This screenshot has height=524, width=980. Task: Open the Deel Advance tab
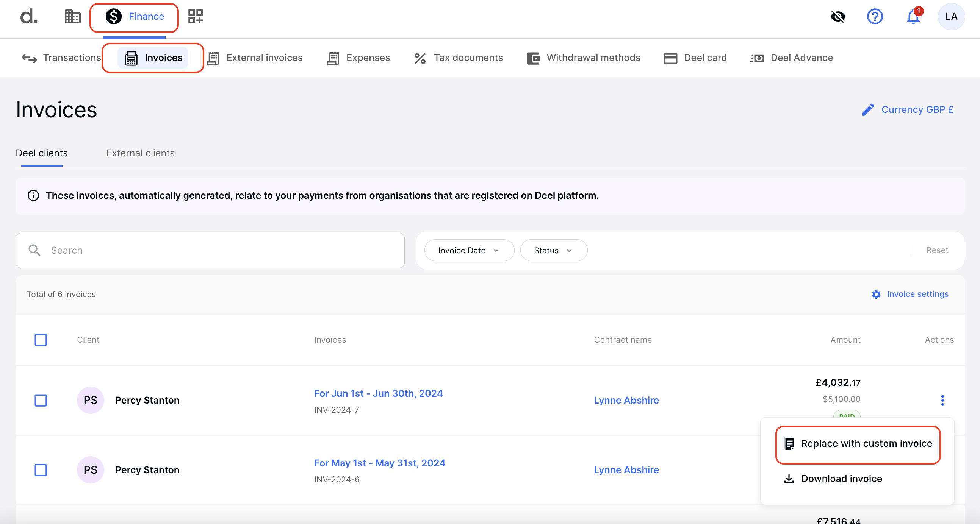(791, 58)
